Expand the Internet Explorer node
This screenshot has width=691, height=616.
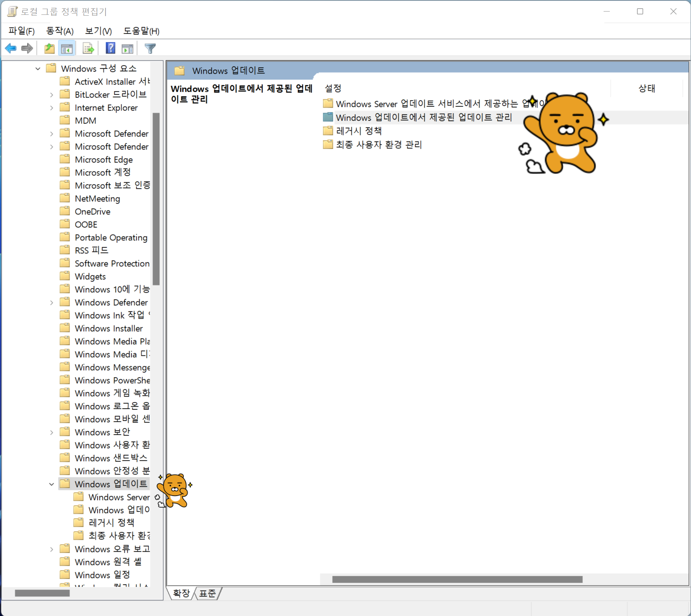click(x=52, y=108)
